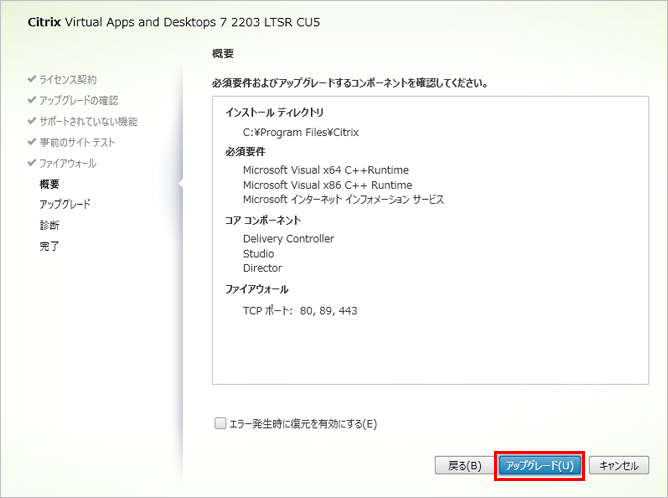Click the アップグレード(U) button
668x498 pixels.
tap(539, 466)
